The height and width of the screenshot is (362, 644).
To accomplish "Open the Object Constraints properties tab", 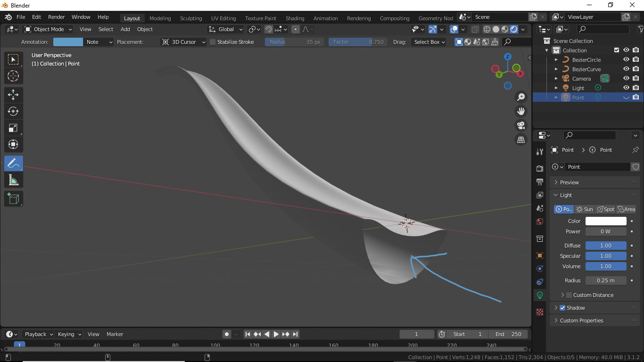I will click(x=540, y=282).
